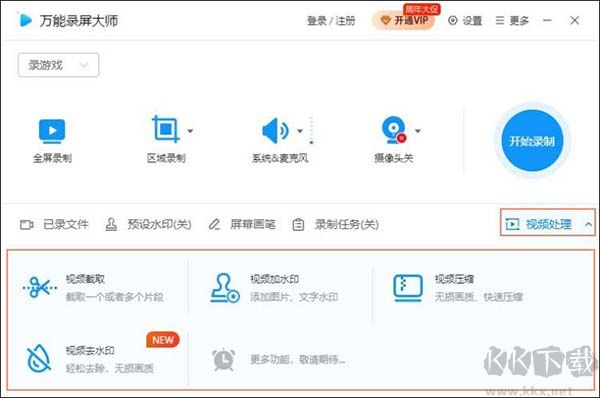Click the 摄像头关 webcam icon
Image resolution: width=600 pixels, height=398 pixels.
[394, 130]
